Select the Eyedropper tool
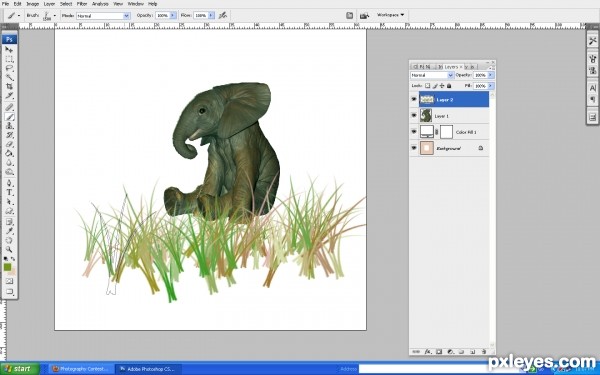The height and width of the screenshot is (375, 600). click(9, 232)
